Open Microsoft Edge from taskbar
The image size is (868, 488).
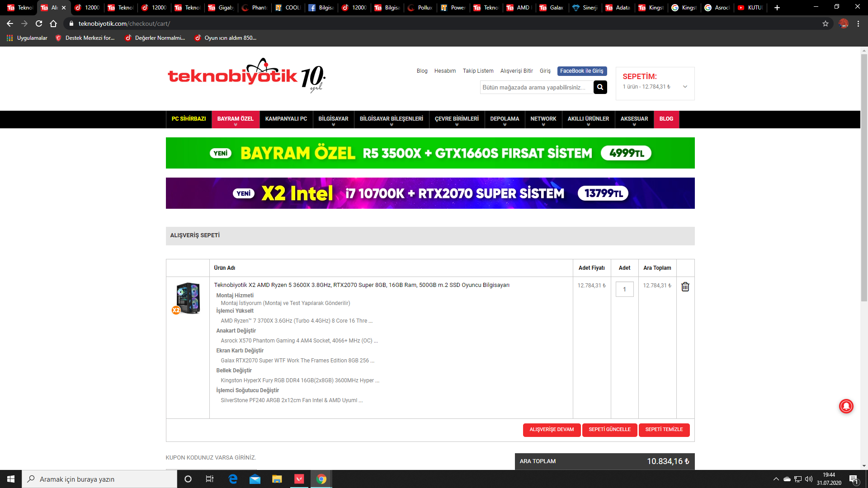tap(233, 479)
